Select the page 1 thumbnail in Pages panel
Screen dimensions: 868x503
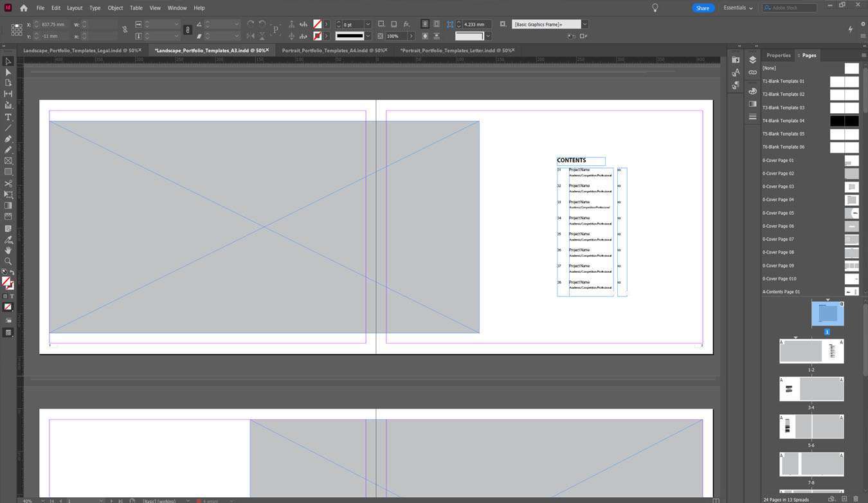(827, 314)
